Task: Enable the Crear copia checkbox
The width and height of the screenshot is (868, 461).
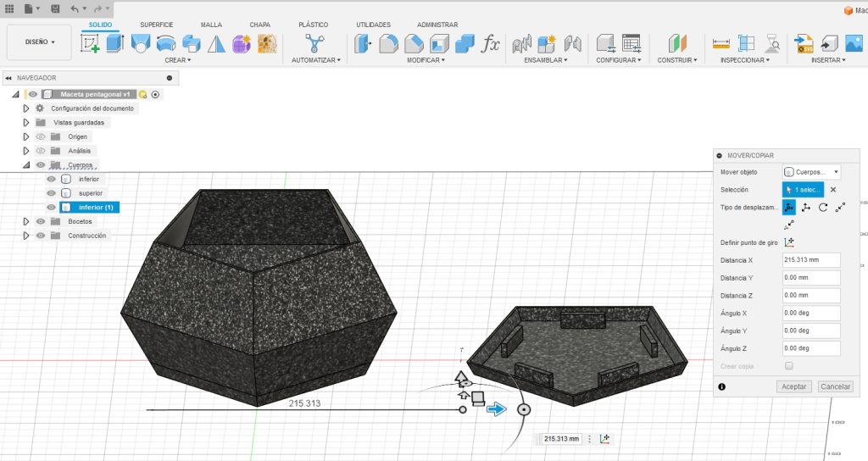Action: point(789,366)
